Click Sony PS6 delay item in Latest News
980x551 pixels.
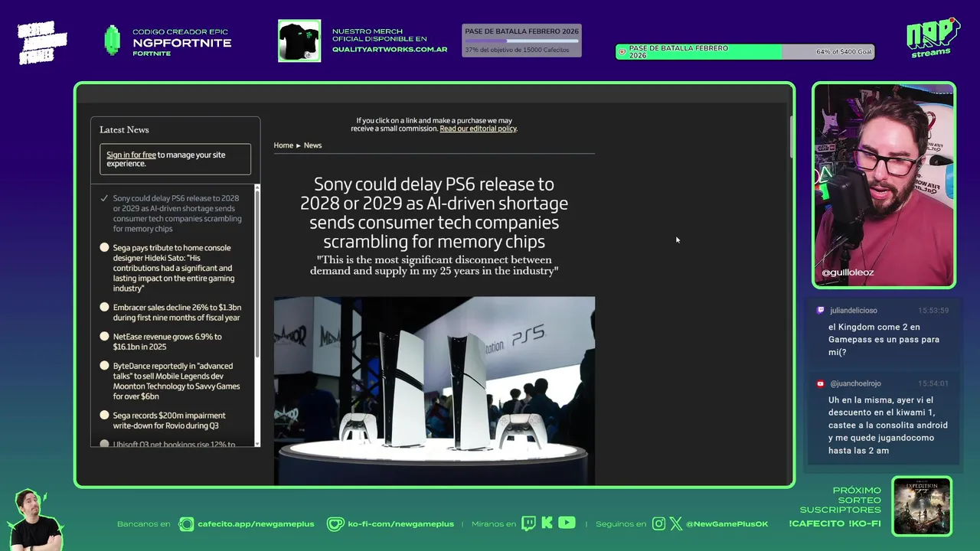[177, 214]
